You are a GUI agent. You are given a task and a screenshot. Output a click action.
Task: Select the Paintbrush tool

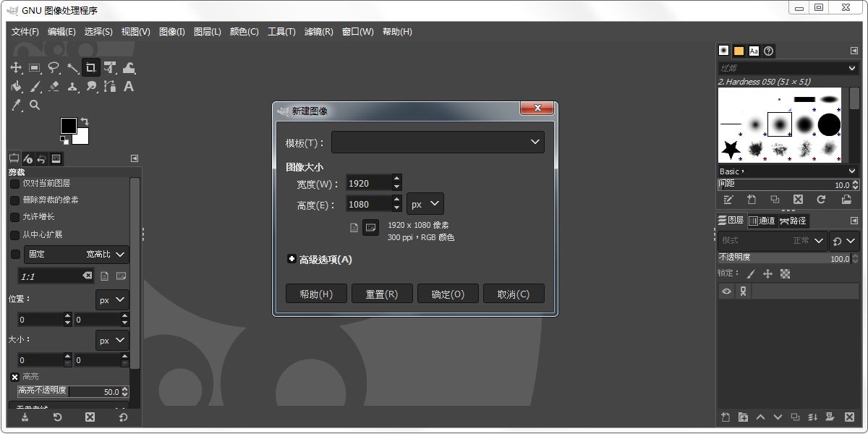(x=35, y=86)
